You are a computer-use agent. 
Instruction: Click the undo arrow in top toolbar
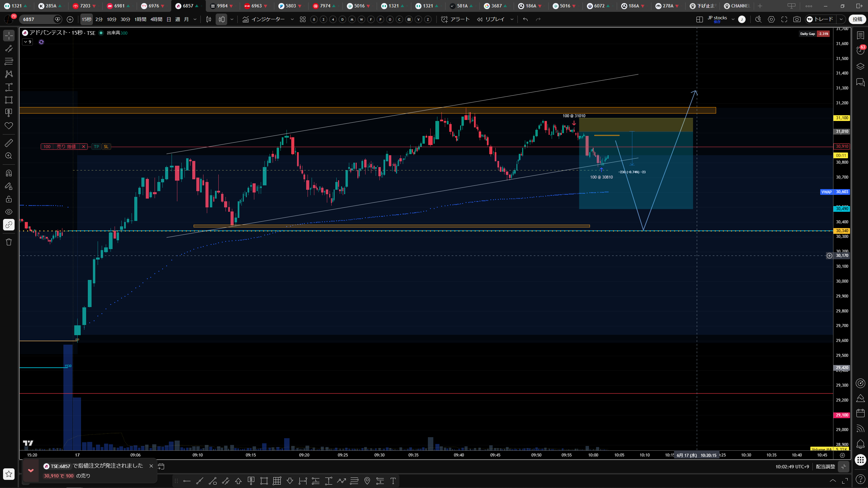[x=525, y=19]
